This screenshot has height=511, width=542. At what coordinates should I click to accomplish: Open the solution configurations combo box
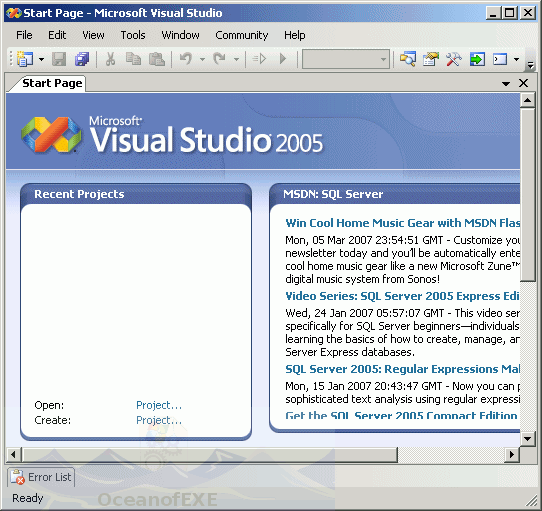(x=346, y=59)
